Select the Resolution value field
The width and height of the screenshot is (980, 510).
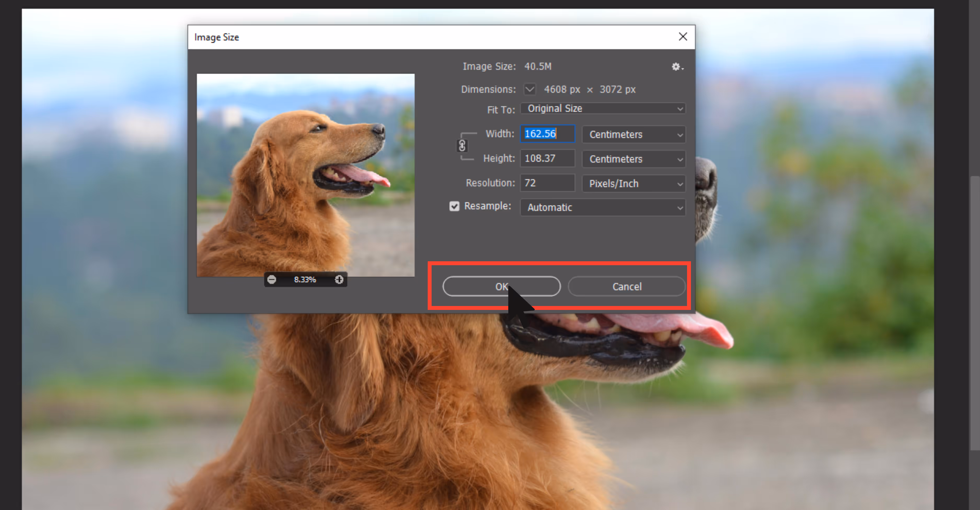[x=547, y=183]
